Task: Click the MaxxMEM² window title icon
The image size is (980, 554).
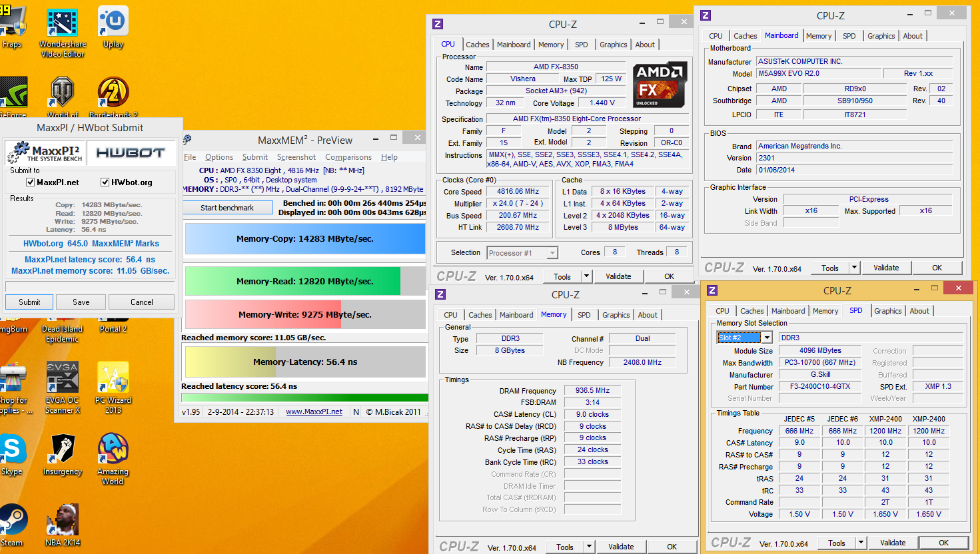Action: coord(187,139)
